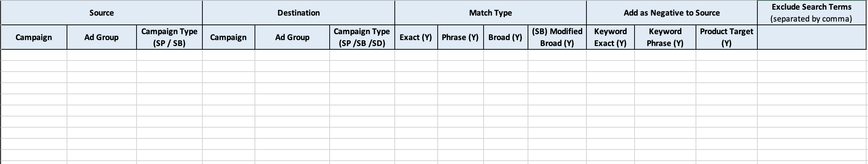Select the Exact (Y) header cell
The height and width of the screenshot is (164, 868).
click(x=416, y=37)
